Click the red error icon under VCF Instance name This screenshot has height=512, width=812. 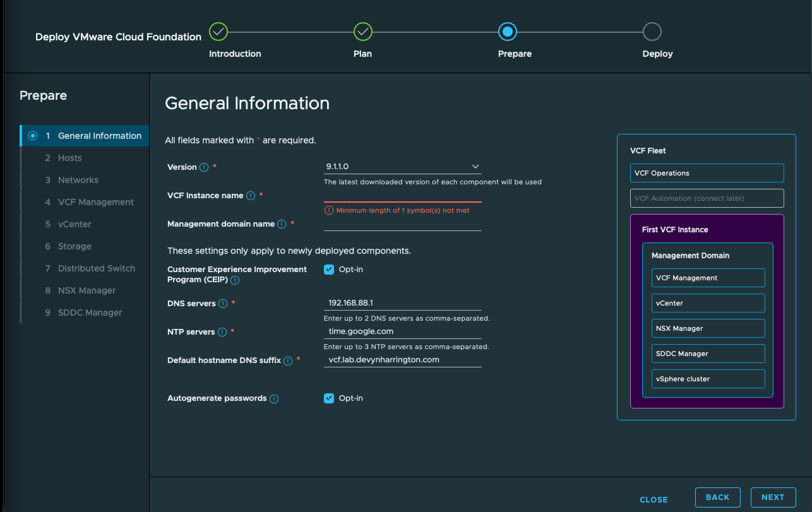tap(328, 210)
